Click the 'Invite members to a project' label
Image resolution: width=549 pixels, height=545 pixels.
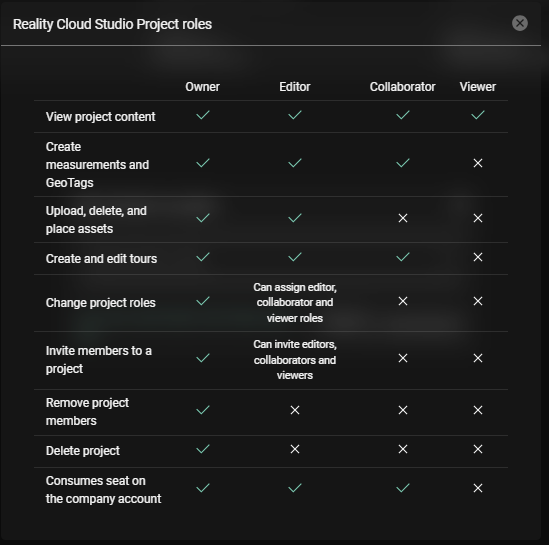pos(99,360)
